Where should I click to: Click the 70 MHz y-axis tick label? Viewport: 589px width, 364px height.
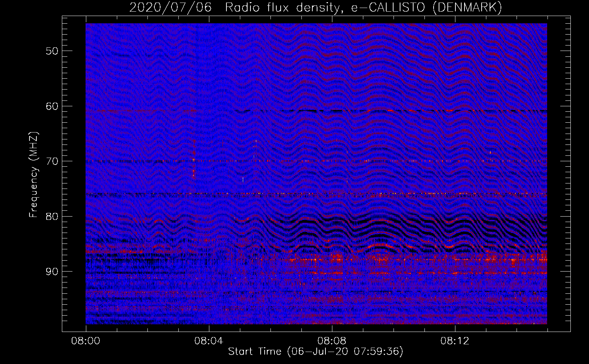point(52,161)
